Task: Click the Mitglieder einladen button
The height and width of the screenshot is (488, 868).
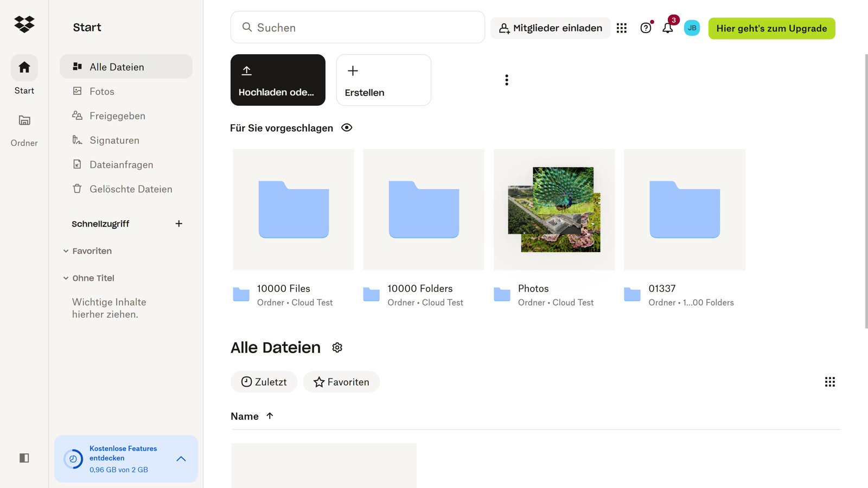Action: click(x=550, y=28)
